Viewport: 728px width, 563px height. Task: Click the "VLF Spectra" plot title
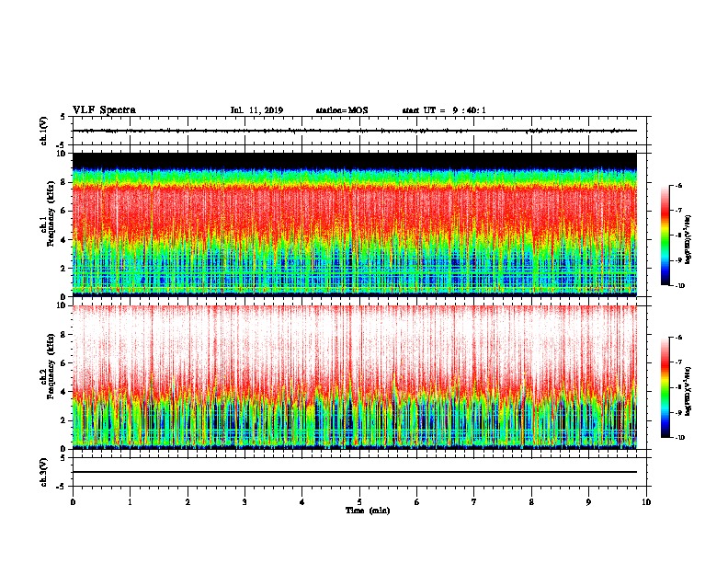click(104, 110)
